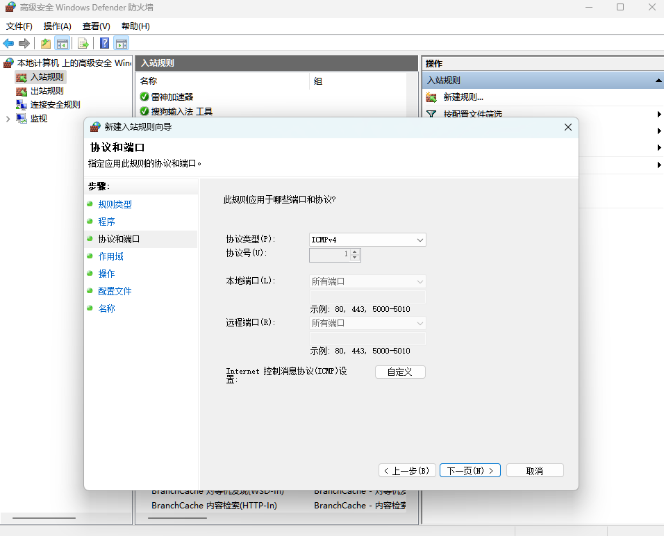Expand 按配置文件筛选 submenu arrow

tap(659, 114)
